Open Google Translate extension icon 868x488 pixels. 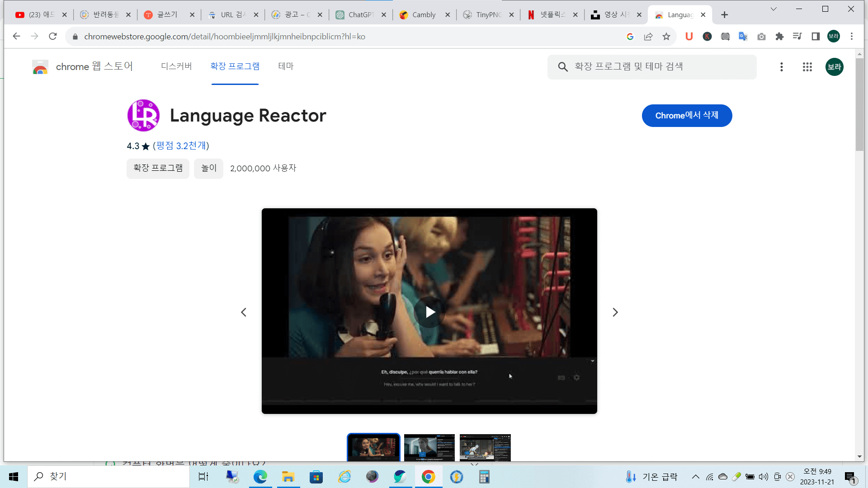click(743, 37)
